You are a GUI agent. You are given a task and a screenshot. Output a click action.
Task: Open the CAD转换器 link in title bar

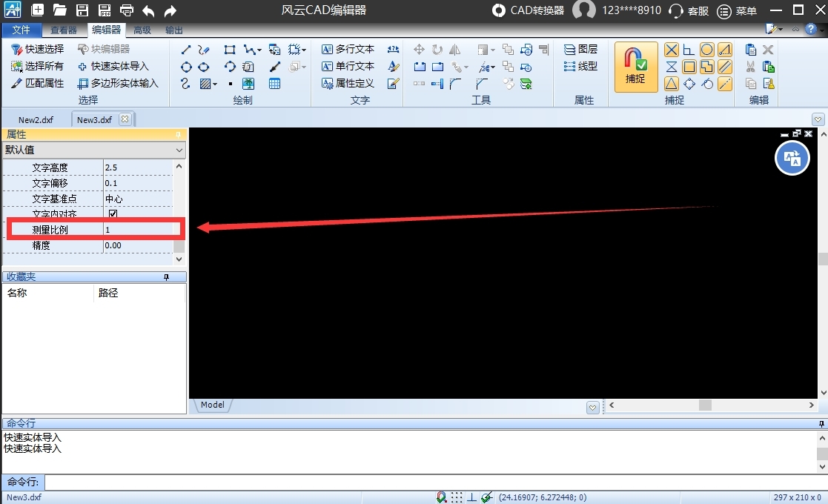tap(528, 10)
